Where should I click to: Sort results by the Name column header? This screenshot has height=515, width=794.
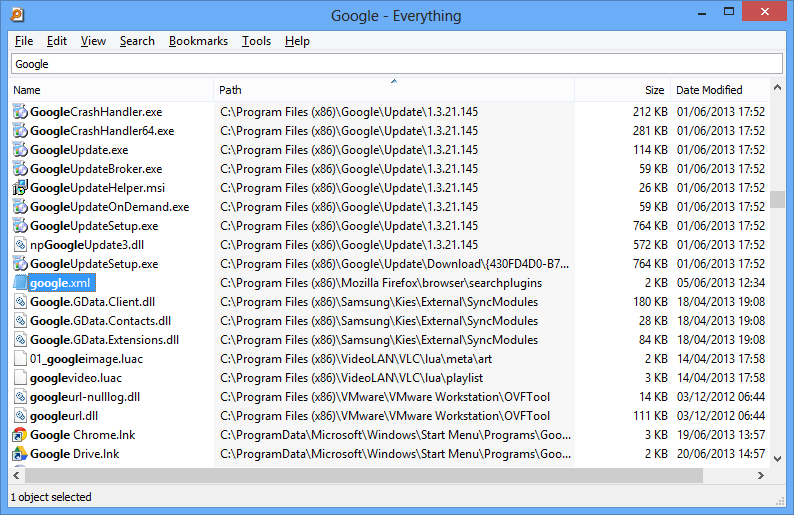[112, 90]
